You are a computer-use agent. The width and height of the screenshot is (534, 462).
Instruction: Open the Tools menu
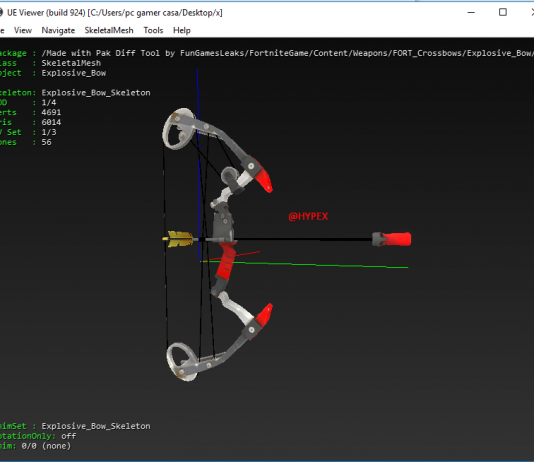coord(153,30)
